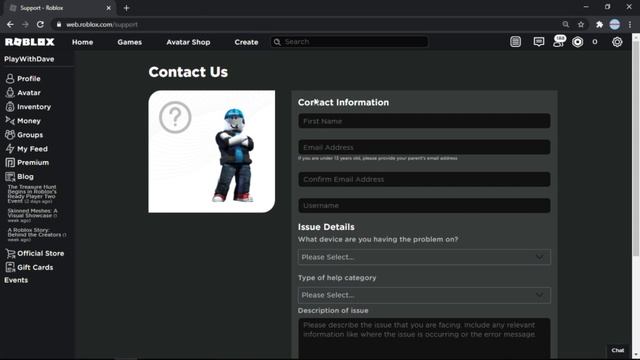
Task: Click the Issue Details heading
Action: point(326,227)
